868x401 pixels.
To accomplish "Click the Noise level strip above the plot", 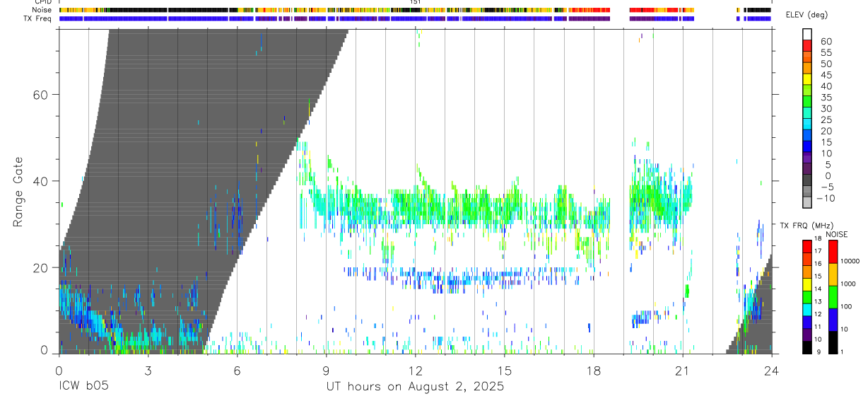I will tap(415, 10).
